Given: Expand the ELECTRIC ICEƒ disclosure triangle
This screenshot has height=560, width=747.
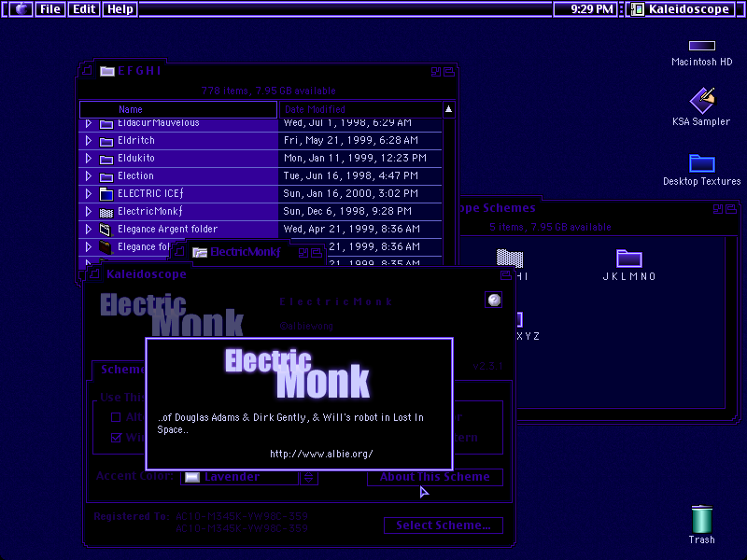Looking at the screenshot, I should click(x=88, y=193).
